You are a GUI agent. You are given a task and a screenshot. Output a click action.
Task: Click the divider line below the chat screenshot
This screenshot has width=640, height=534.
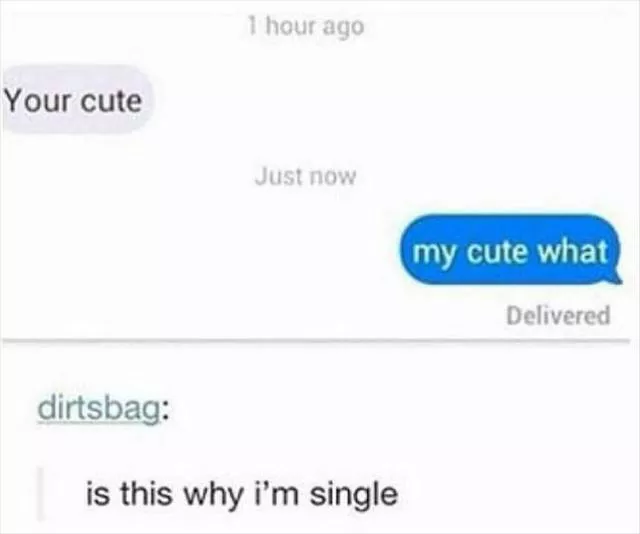coord(315,340)
